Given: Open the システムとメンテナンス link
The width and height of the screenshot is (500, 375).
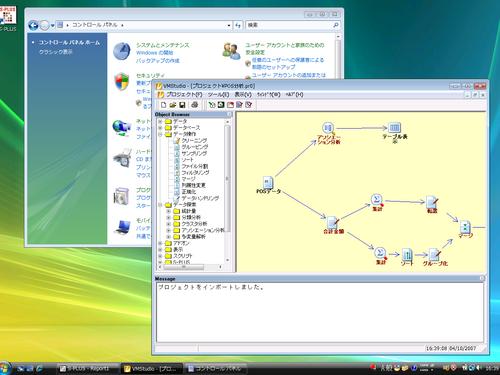Looking at the screenshot, I should [x=162, y=45].
